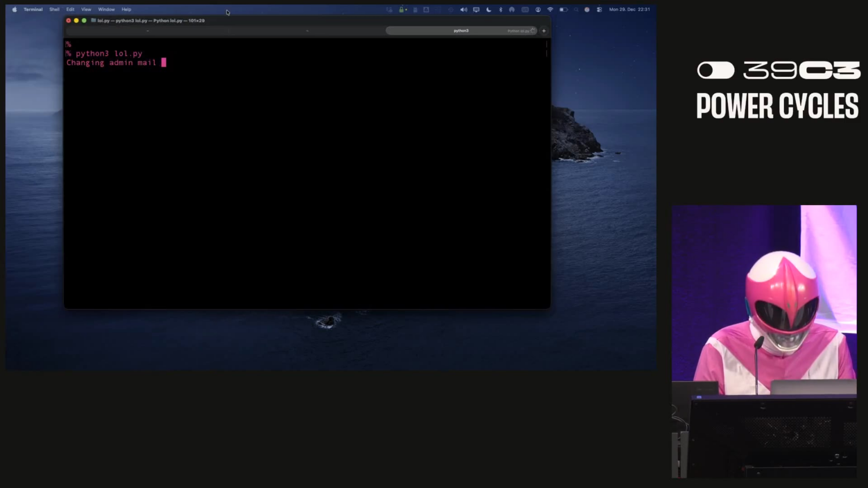Click the green lock VPN icon
Screen dimensions: 868x488
[402, 10]
